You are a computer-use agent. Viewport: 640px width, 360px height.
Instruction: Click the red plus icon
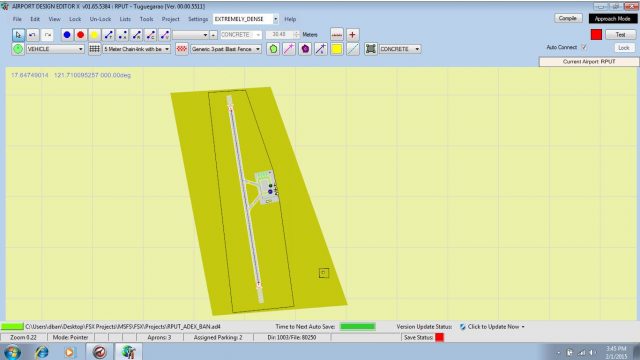[352, 35]
